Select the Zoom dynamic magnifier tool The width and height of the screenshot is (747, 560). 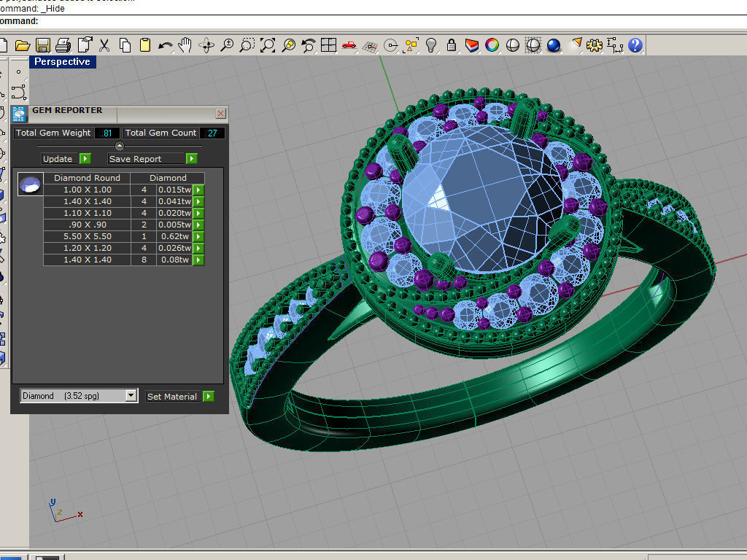click(227, 45)
